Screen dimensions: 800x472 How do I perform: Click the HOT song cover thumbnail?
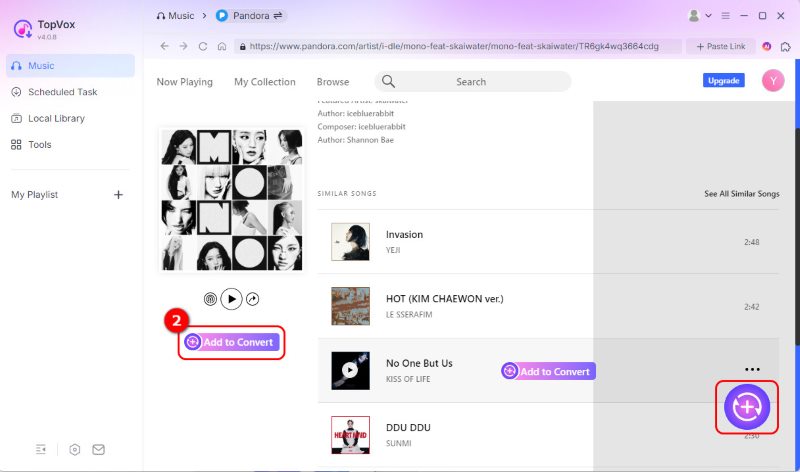351,306
